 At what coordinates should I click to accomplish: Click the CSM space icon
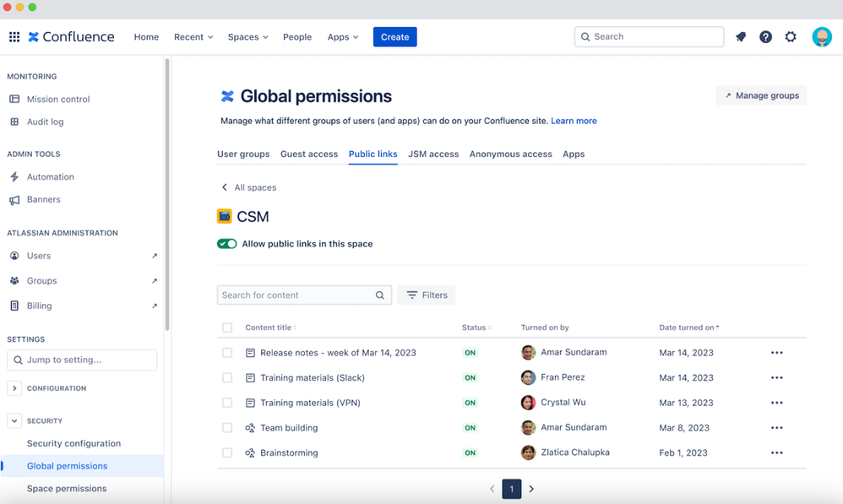(224, 216)
